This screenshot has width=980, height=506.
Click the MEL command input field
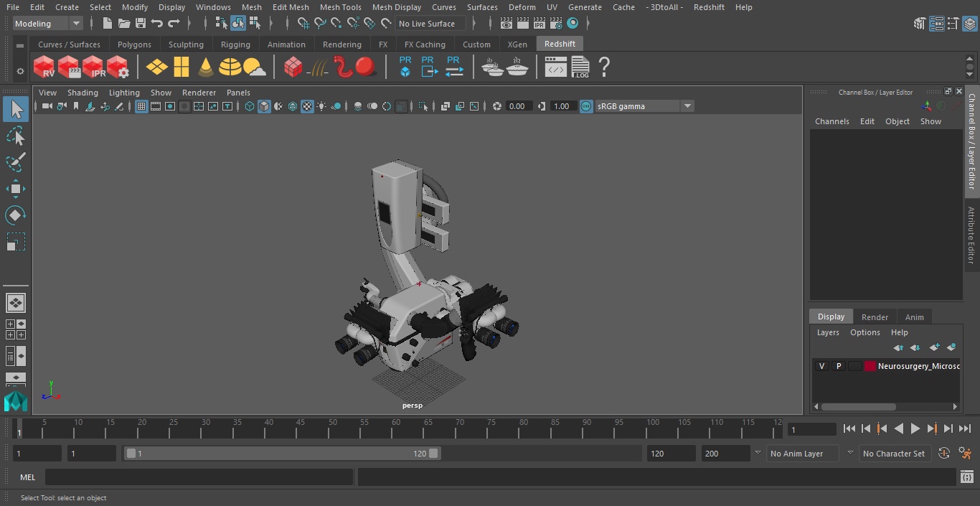(x=199, y=477)
